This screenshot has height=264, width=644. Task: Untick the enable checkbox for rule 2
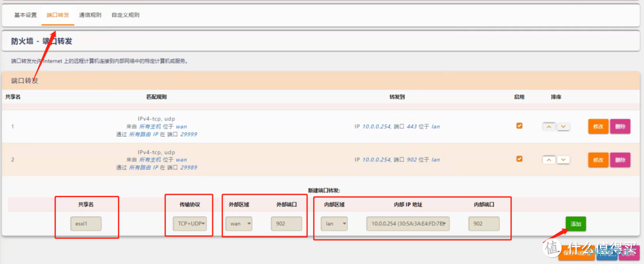(519, 159)
